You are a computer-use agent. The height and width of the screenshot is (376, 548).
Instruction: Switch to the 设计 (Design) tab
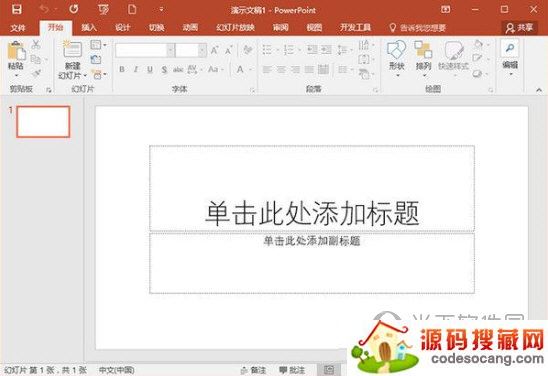tap(123, 28)
